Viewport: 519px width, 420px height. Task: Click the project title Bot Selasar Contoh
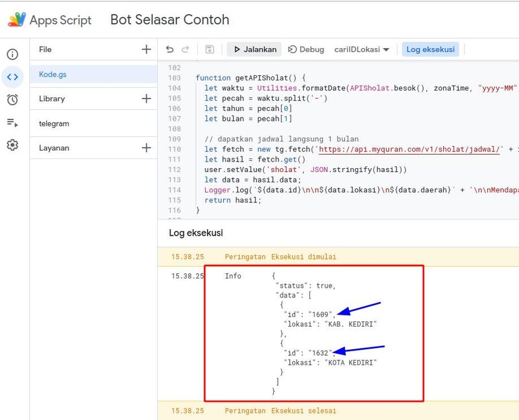pos(169,19)
